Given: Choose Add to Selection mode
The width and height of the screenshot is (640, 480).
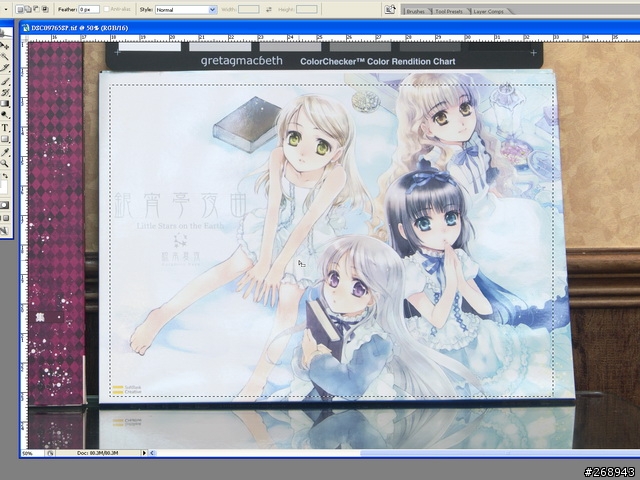Looking at the screenshot, I should (28, 9).
